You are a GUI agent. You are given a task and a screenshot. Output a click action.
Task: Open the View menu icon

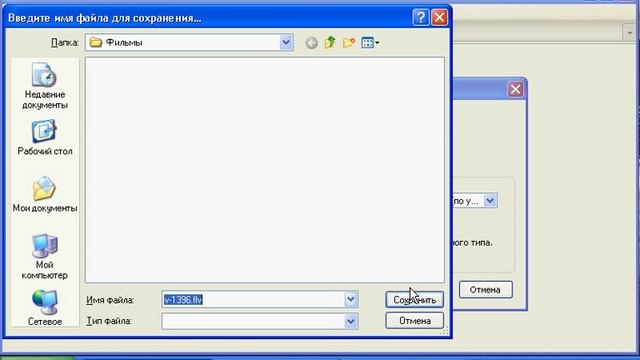click(370, 42)
